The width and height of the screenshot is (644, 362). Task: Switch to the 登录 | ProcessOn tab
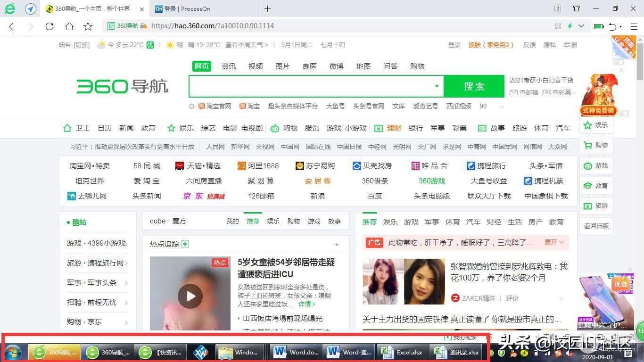(x=203, y=8)
